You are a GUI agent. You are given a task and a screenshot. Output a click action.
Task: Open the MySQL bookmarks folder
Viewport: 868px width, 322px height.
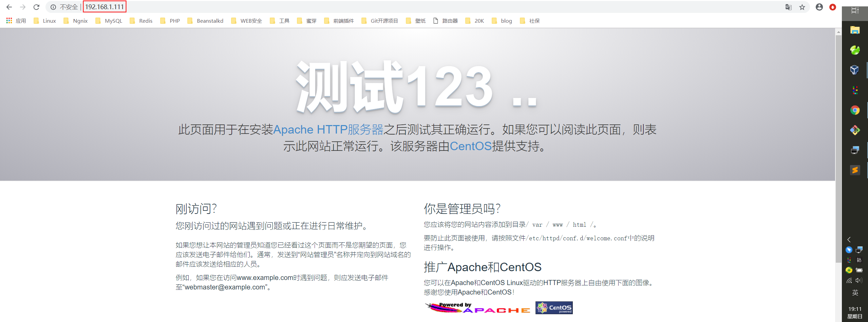click(109, 21)
